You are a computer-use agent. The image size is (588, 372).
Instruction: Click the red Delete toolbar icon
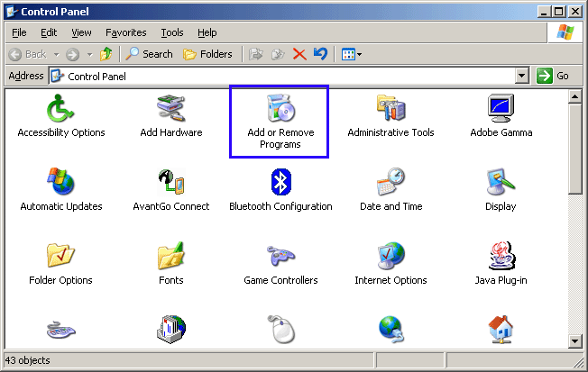click(x=299, y=54)
